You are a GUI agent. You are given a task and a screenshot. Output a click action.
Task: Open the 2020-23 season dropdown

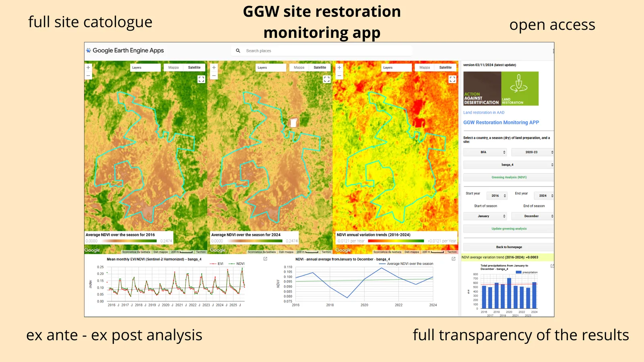tap(533, 152)
